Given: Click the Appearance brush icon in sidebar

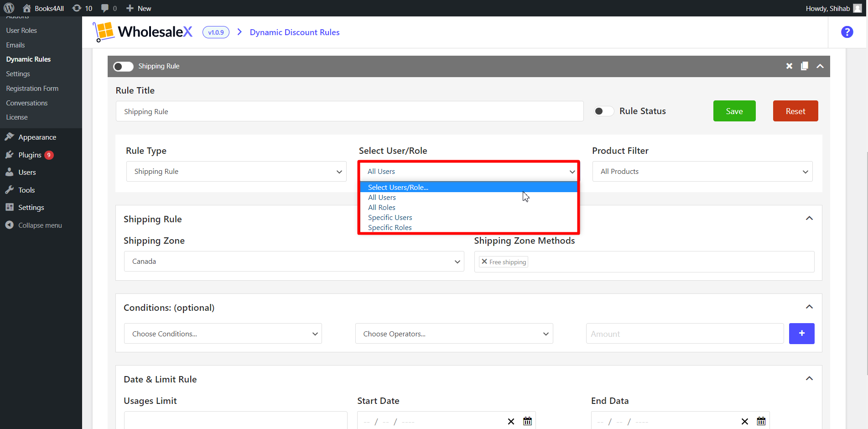Looking at the screenshot, I should click(10, 137).
